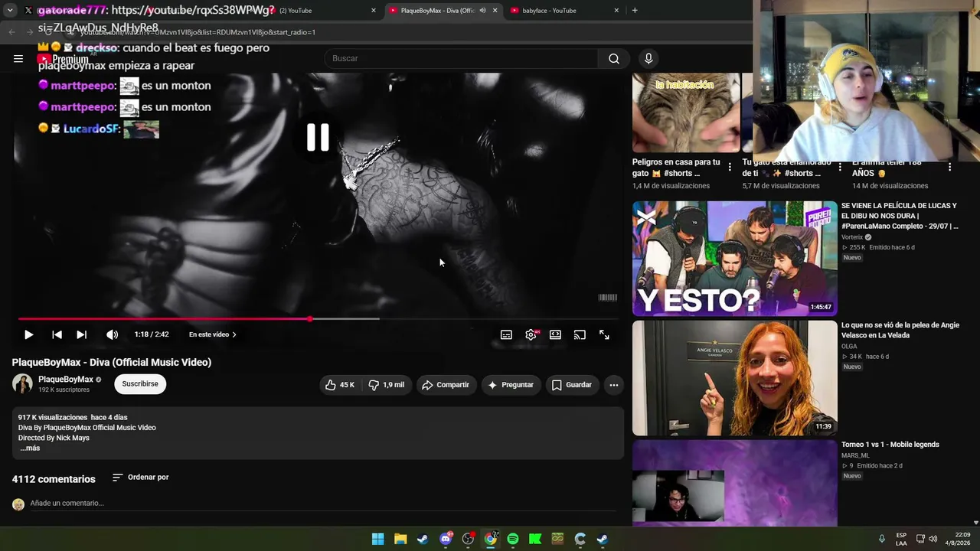Mute the video with the speaker icon

112,334
